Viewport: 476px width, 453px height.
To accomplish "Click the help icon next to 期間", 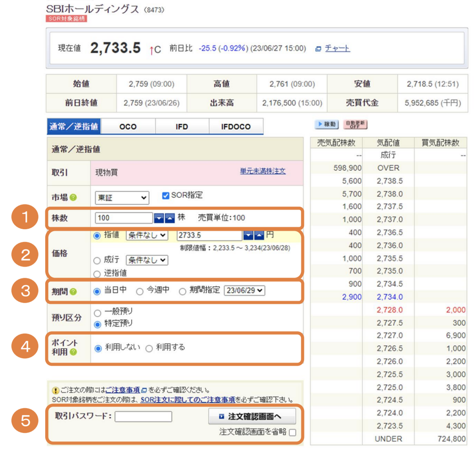I will click(x=73, y=292).
